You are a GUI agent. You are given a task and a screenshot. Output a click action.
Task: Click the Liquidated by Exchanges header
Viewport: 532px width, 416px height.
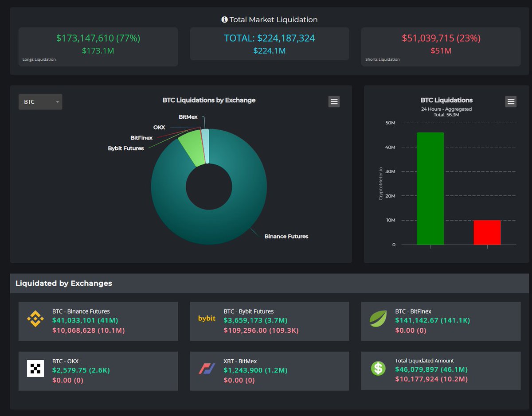click(64, 283)
